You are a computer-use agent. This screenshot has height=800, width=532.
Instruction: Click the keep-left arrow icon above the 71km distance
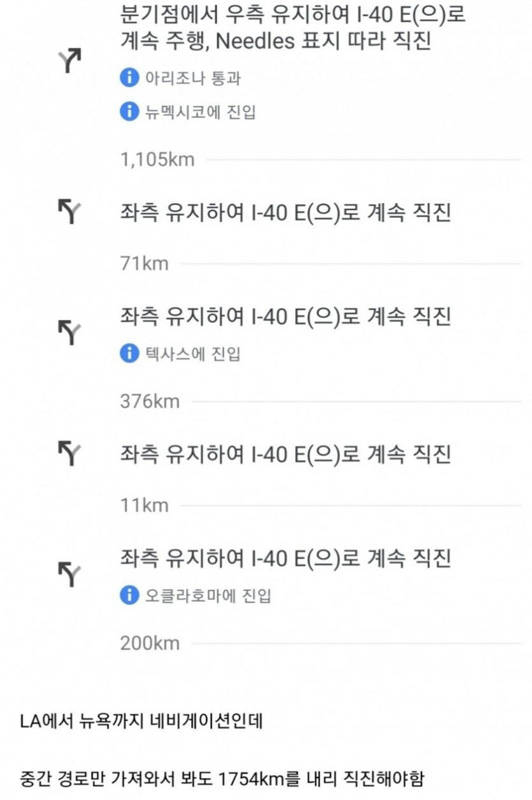(x=70, y=211)
